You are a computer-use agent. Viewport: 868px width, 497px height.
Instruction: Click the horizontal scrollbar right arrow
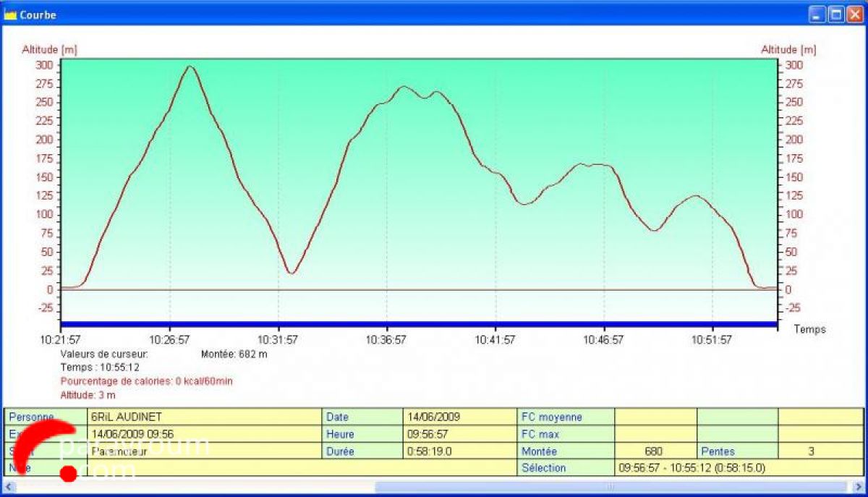coord(859,487)
